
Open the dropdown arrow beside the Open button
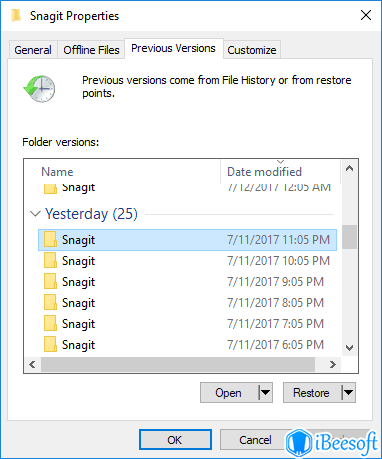266,392
